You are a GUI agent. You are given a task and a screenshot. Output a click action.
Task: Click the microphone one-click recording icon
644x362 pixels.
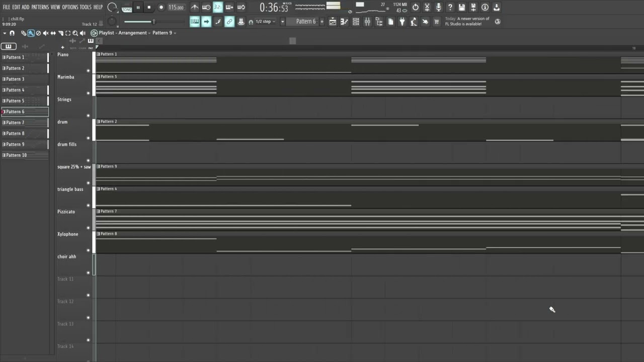coord(439,7)
